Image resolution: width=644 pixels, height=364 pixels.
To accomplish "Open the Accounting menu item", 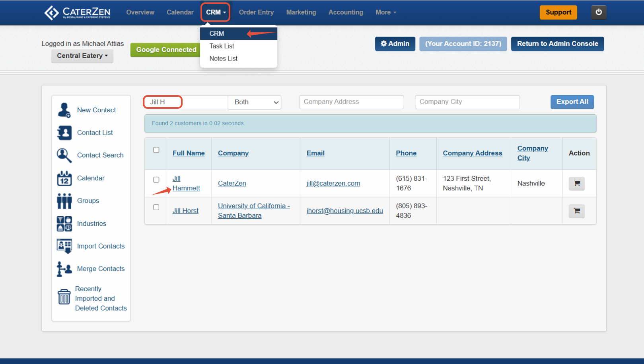I will click(346, 12).
